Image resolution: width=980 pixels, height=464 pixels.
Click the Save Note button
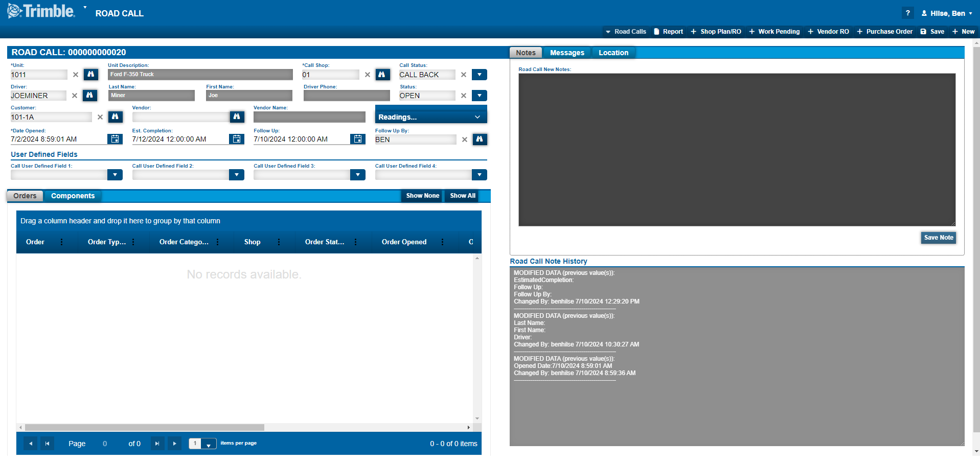coord(938,238)
